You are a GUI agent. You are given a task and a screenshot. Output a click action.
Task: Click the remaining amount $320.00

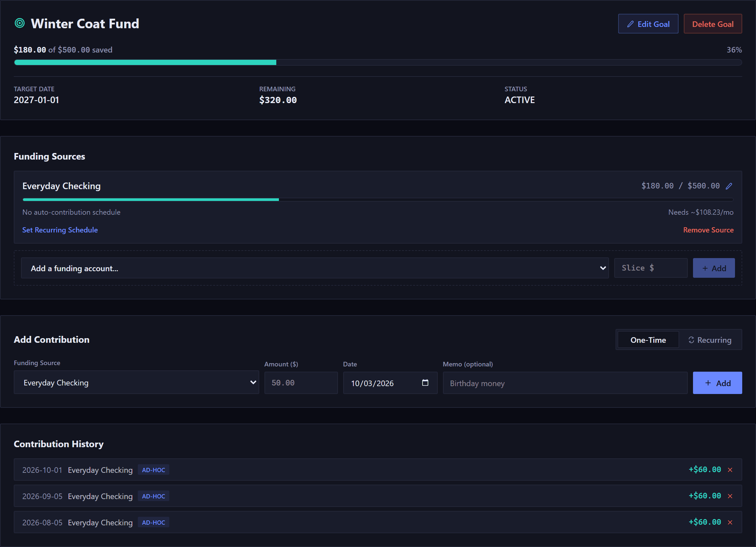[x=278, y=100]
